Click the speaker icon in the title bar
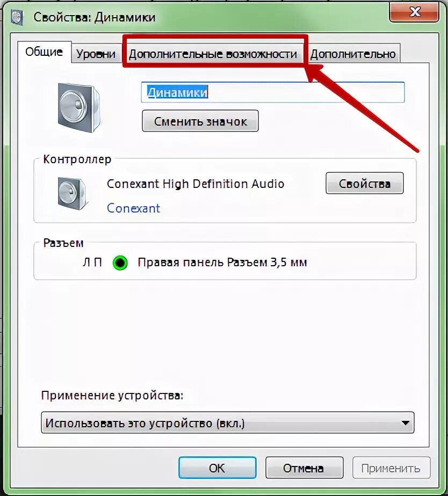This screenshot has width=448, height=496. tap(17, 17)
